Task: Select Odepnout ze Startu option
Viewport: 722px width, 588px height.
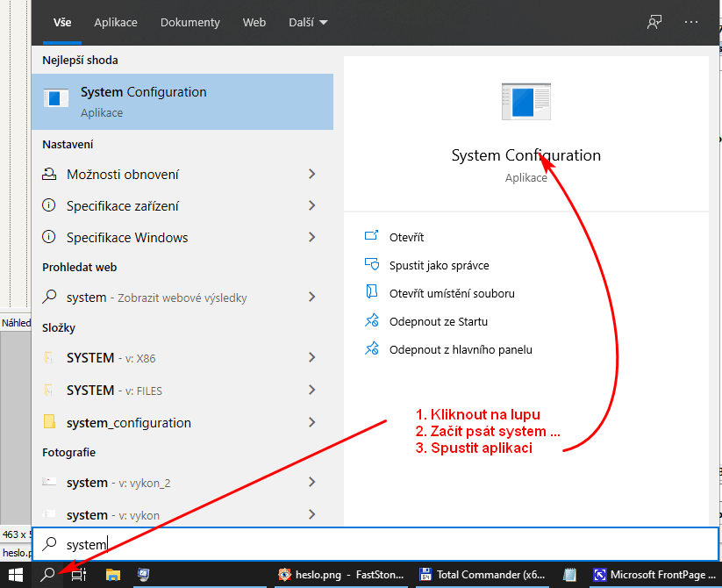Action: click(438, 321)
